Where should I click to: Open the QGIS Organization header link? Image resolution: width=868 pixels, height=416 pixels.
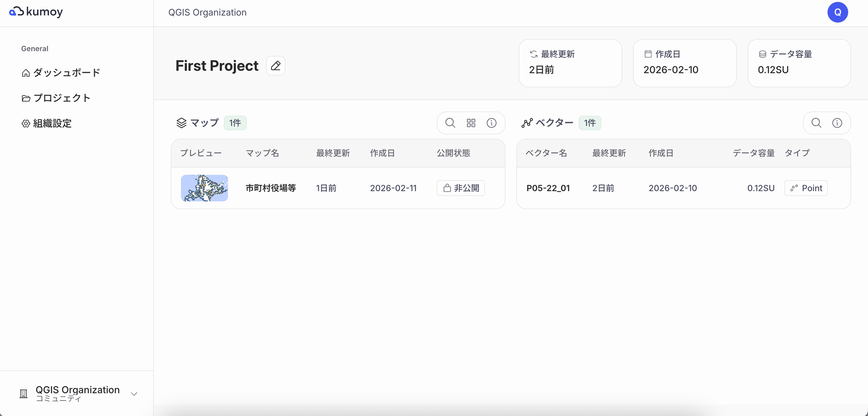(207, 12)
